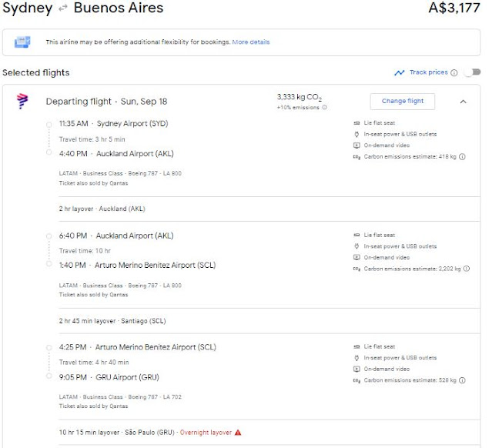Click the round-trip arrows between city names
492x448 pixels.
65,9
